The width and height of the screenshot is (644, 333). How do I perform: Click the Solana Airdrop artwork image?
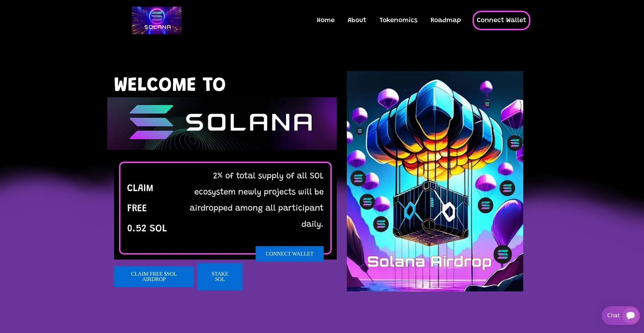tap(435, 181)
